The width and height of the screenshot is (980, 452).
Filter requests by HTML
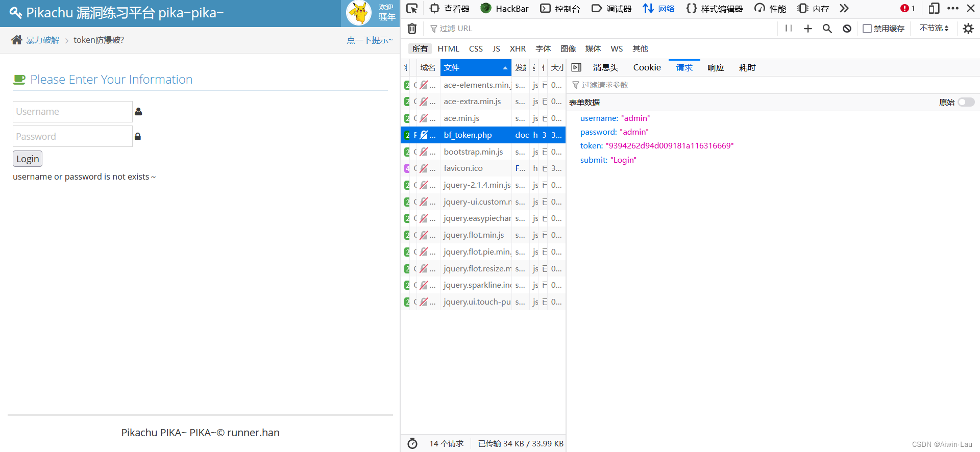click(x=449, y=49)
